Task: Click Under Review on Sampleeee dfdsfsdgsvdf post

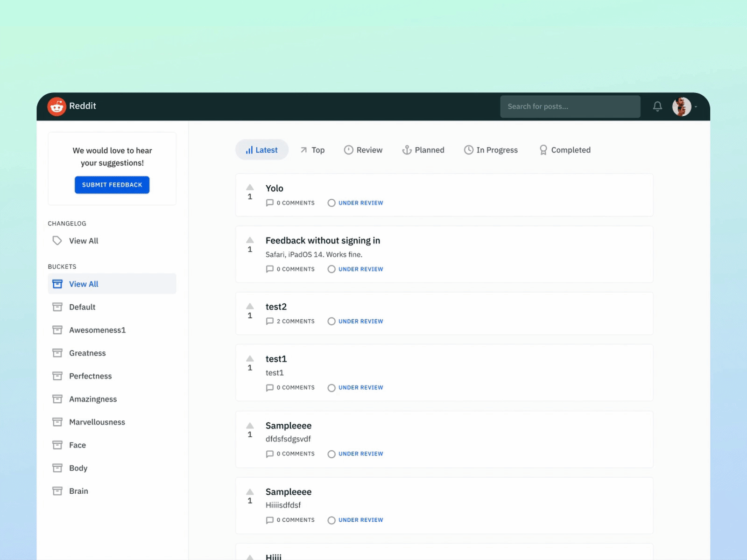Action: pos(360,454)
